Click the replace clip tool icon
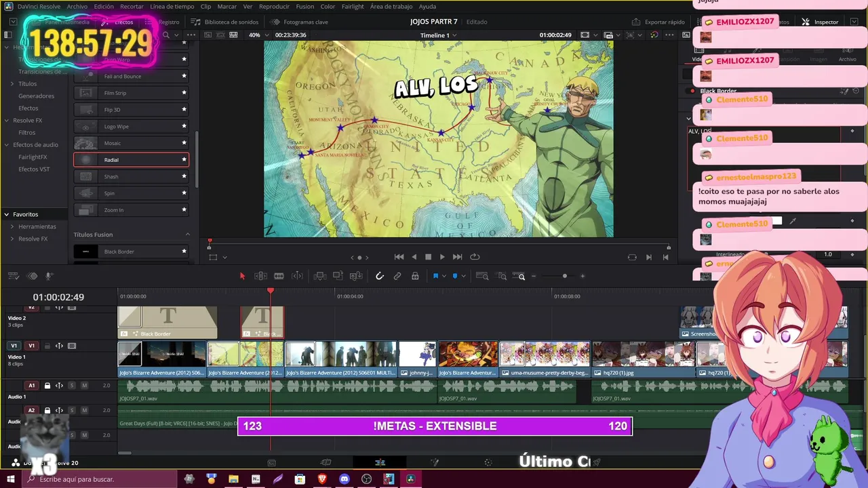The height and width of the screenshot is (488, 868). pos(355,276)
